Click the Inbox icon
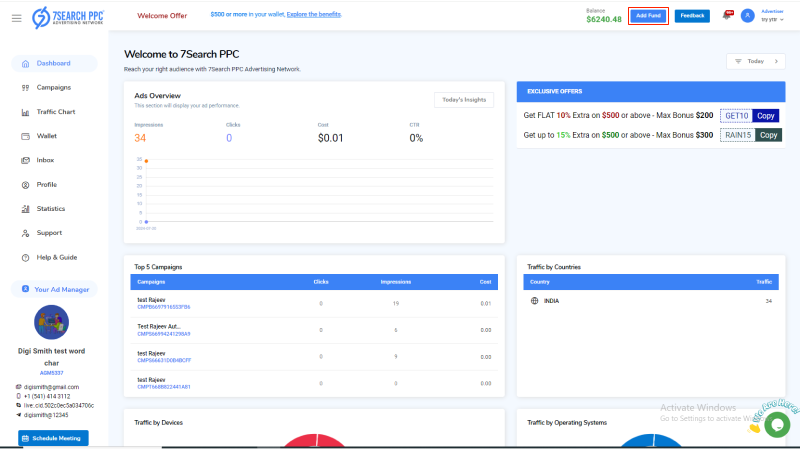800x449 pixels. click(26, 160)
